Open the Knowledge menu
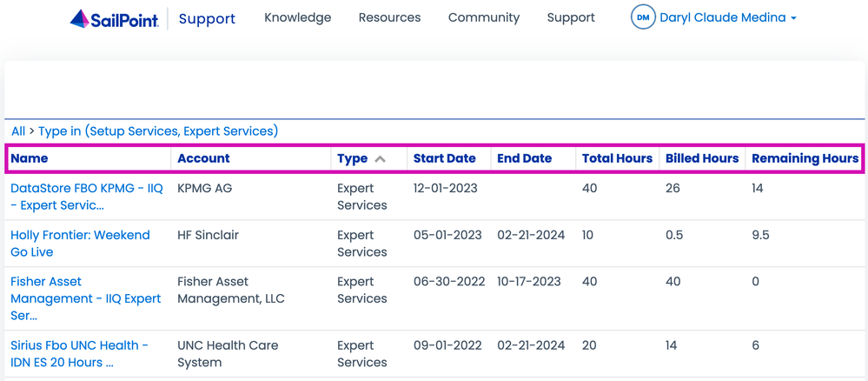The height and width of the screenshot is (381, 868). pyautogui.click(x=297, y=17)
